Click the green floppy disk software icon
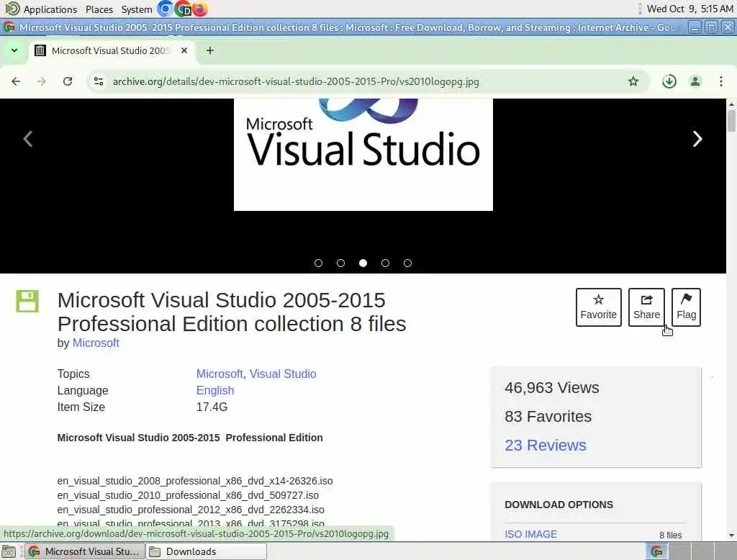This screenshot has width=737, height=560. pyautogui.click(x=27, y=301)
